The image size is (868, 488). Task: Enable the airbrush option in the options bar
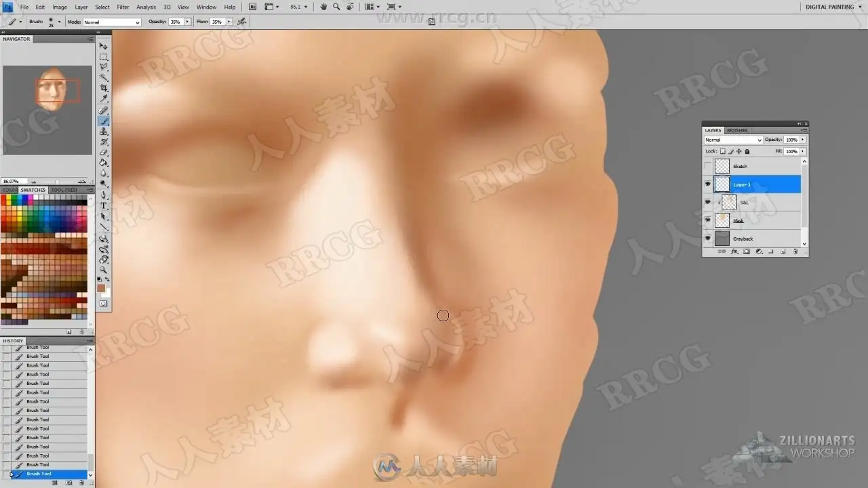(x=242, y=22)
